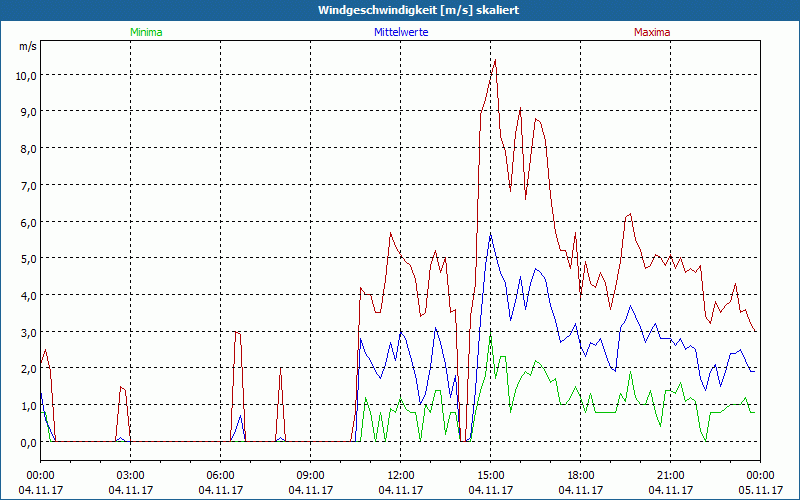The width and height of the screenshot is (800, 500).
Task: Click the '4,0' y-axis value
Action: 28,295
